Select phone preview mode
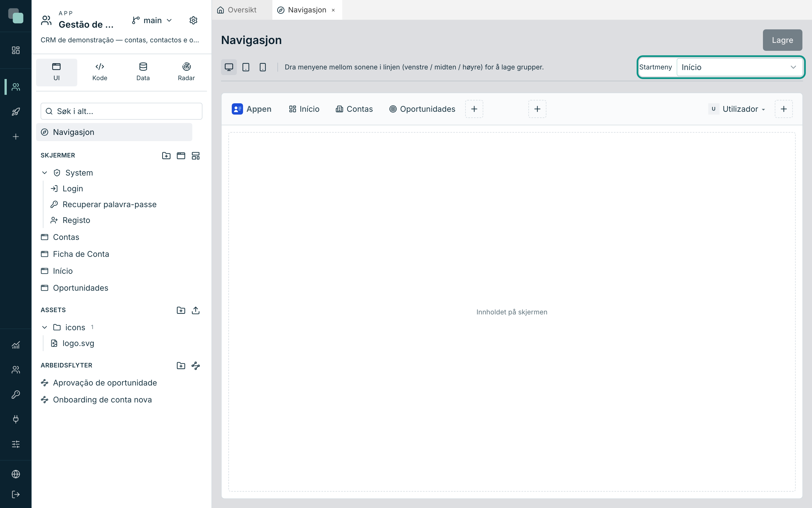 point(263,67)
